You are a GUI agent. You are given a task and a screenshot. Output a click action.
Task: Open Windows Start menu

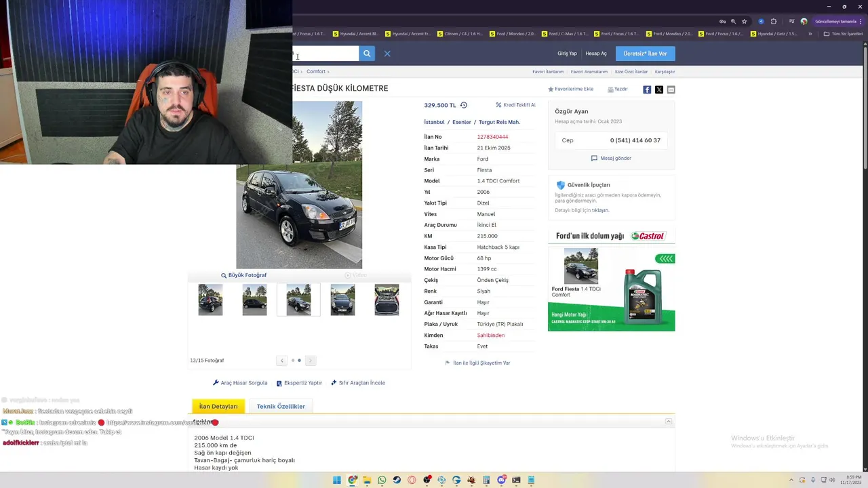pos(337,480)
